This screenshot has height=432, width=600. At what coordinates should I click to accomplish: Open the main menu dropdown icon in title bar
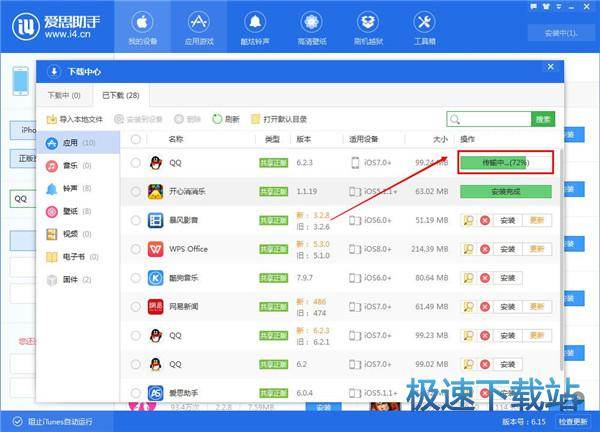click(559, 7)
